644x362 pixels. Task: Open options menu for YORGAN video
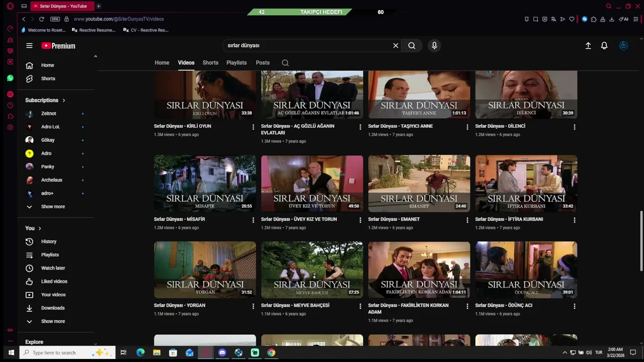pyautogui.click(x=253, y=306)
